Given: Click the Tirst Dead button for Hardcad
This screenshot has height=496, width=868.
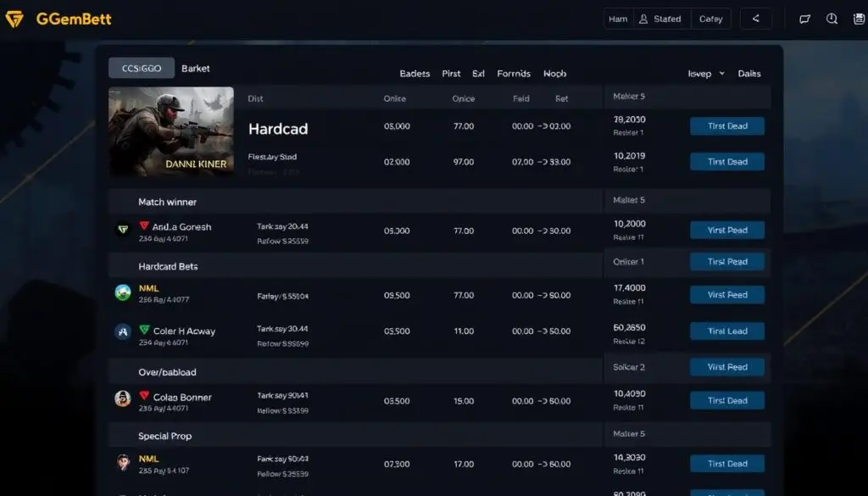Looking at the screenshot, I should coord(726,125).
